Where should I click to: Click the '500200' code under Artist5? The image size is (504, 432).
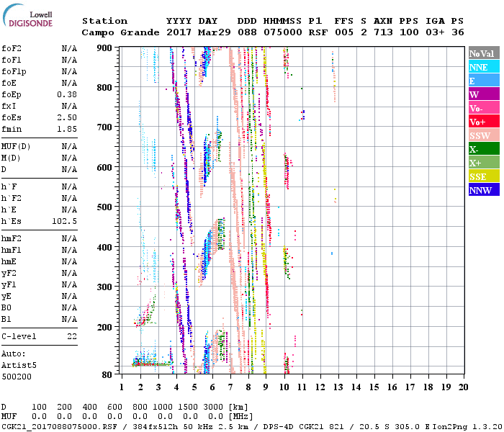coord(17,377)
